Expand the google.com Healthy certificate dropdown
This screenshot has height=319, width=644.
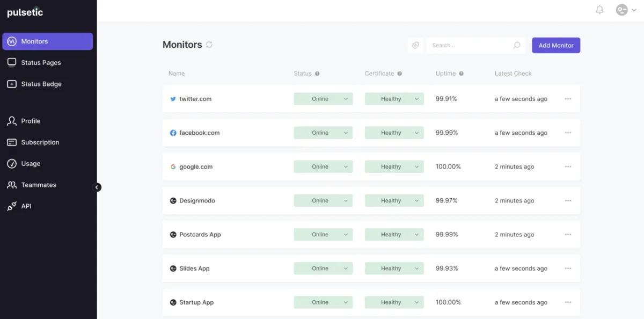tap(416, 166)
